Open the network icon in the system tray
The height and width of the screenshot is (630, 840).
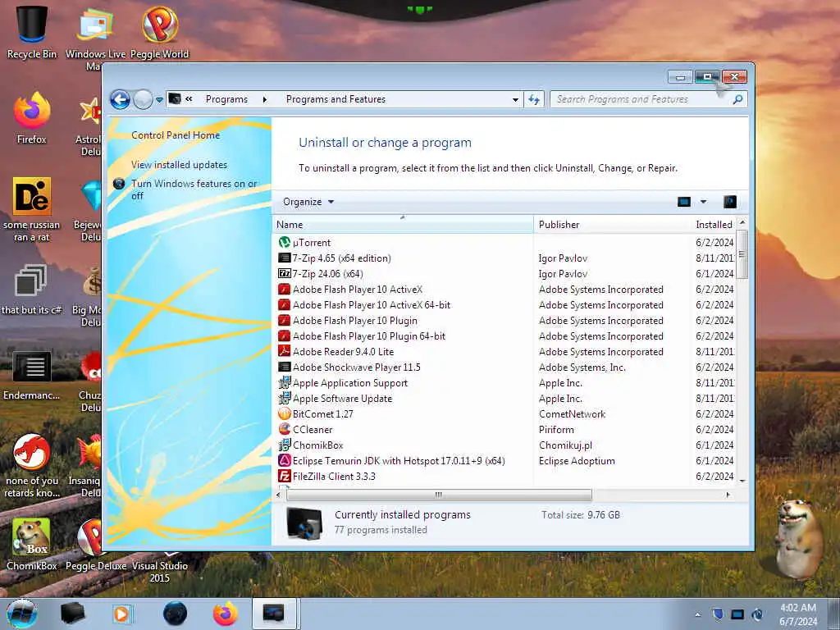pyautogui.click(x=737, y=614)
